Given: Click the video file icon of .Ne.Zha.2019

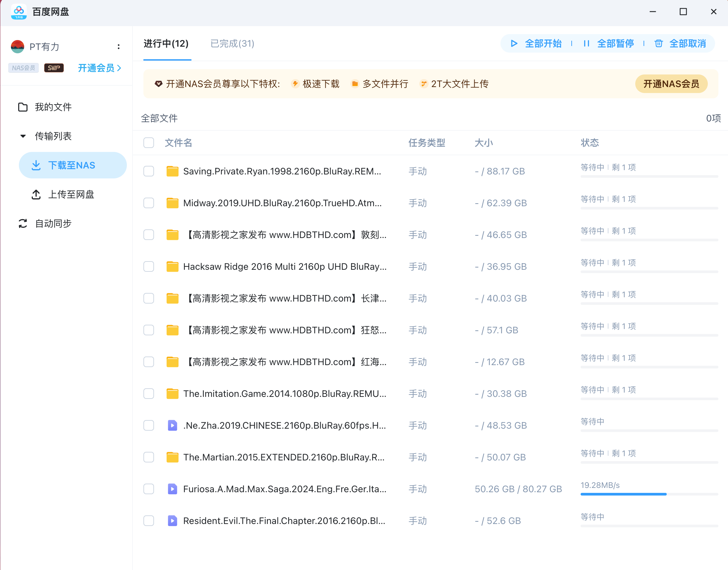Looking at the screenshot, I should pos(172,425).
